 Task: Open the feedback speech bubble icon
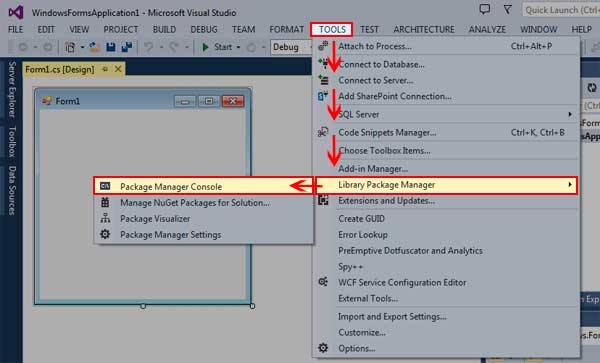tap(484, 10)
